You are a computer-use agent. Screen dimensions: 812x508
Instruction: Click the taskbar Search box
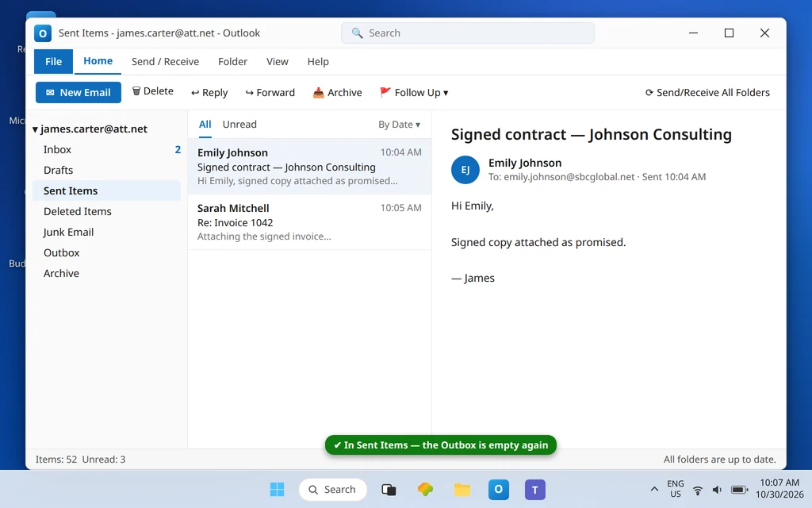pyautogui.click(x=332, y=489)
